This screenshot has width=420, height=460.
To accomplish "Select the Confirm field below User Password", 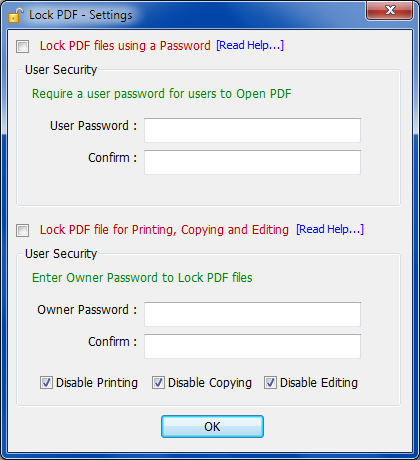I will [252, 162].
